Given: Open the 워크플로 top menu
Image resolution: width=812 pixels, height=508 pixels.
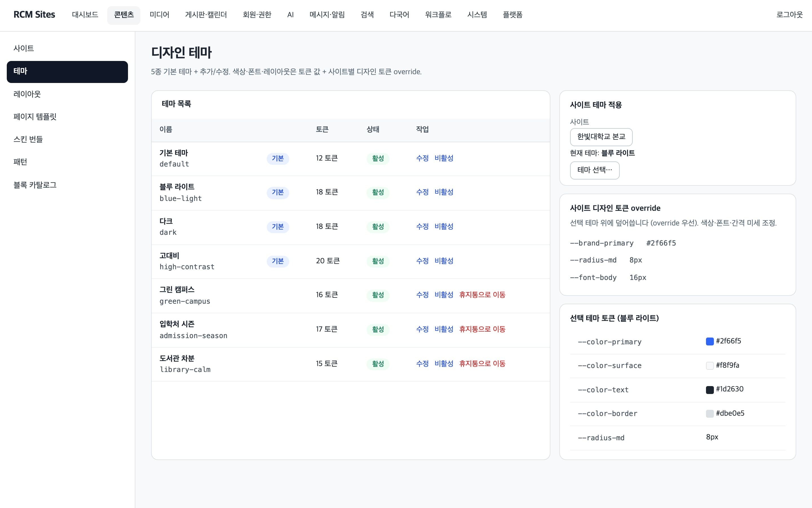Looking at the screenshot, I should coord(438,15).
